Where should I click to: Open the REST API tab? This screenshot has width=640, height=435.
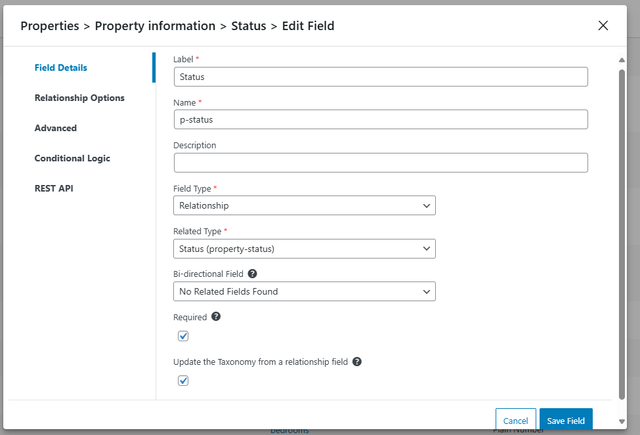pyautogui.click(x=54, y=189)
